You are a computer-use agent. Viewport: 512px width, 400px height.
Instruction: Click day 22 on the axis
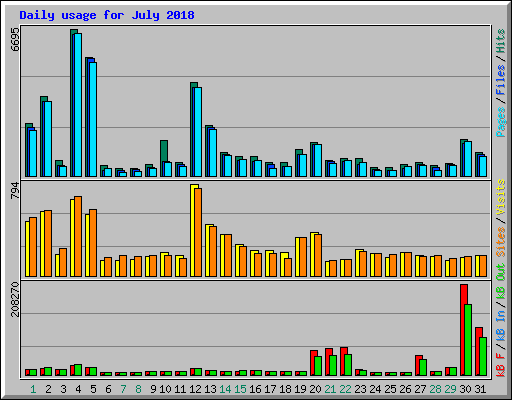click(x=345, y=389)
